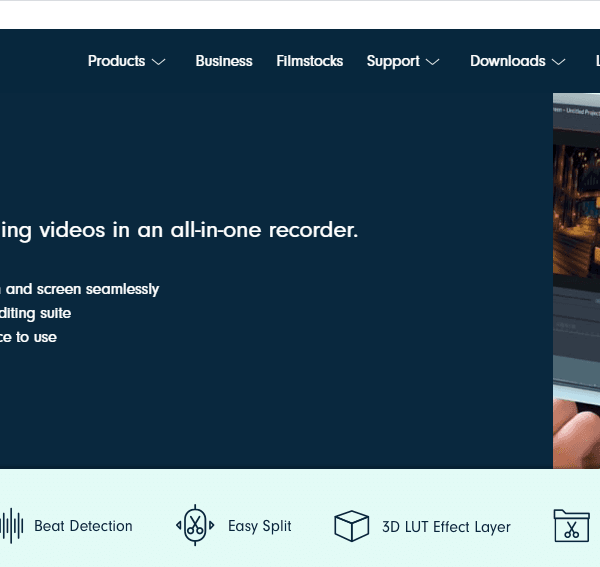600x567 pixels.
Task: Open the Filmstocks link
Action: 310,61
